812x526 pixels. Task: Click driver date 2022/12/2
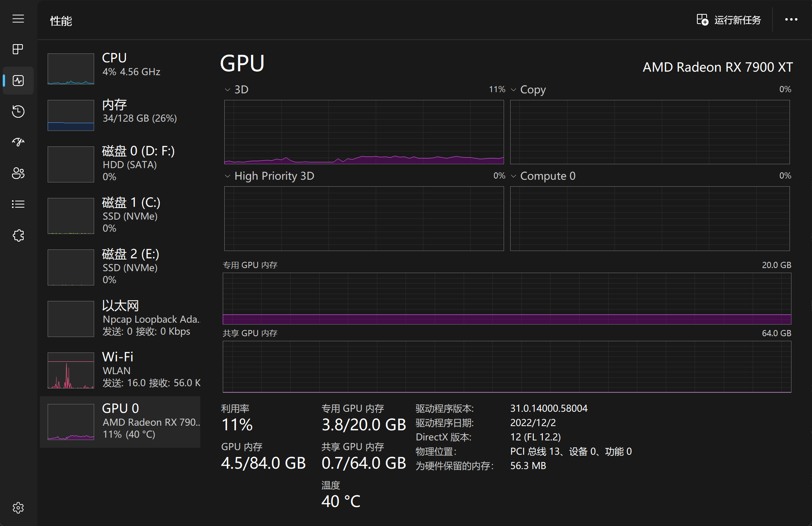pos(533,423)
